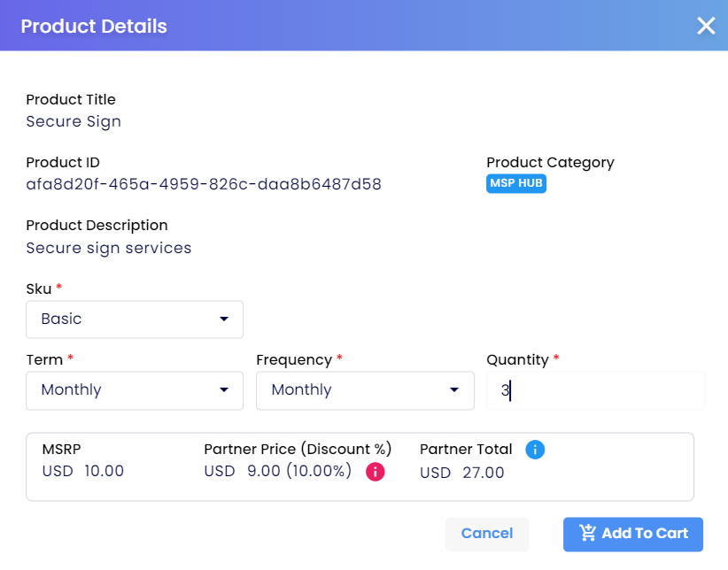The image size is (728, 570).
Task: Click the Secure sign services description
Action: point(109,249)
